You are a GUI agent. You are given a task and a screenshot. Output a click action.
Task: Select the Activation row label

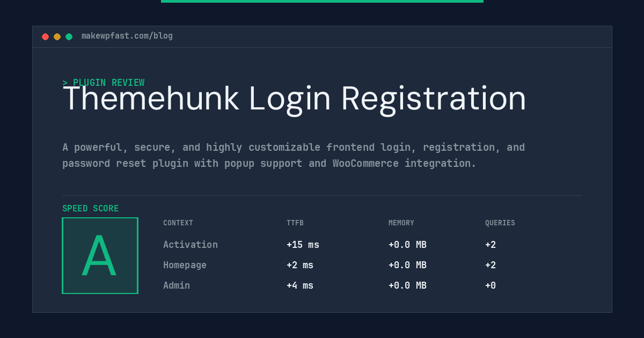coord(191,245)
